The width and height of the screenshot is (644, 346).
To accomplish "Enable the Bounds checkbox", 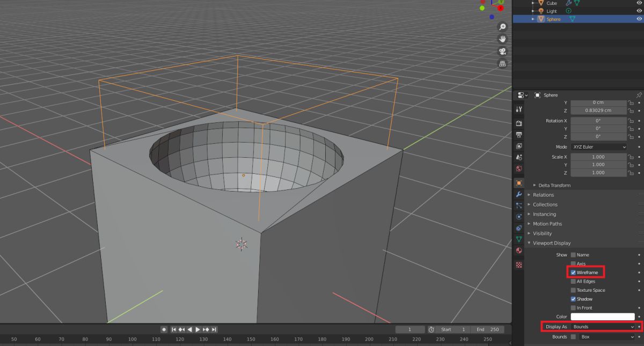I will point(573,337).
